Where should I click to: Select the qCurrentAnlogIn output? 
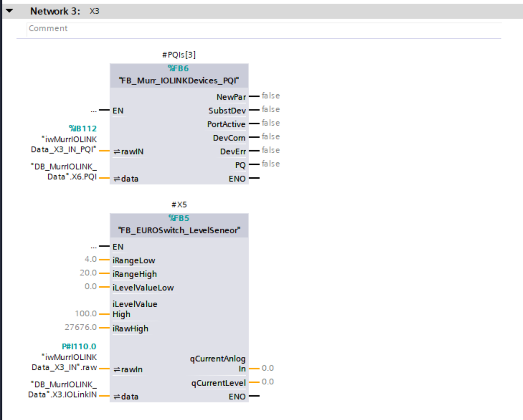218,364
